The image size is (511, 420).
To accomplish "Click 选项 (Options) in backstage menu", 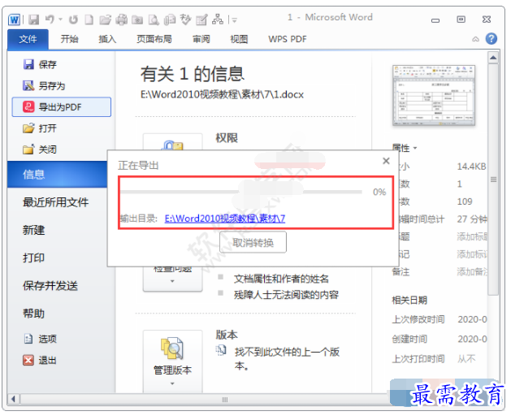I will pyautogui.click(x=41, y=339).
